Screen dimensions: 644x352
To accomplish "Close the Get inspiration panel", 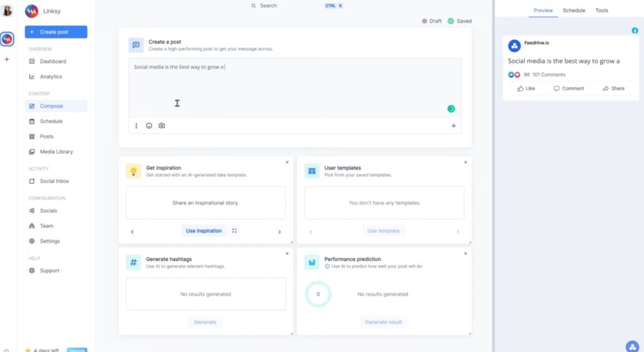I will pos(287,162).
